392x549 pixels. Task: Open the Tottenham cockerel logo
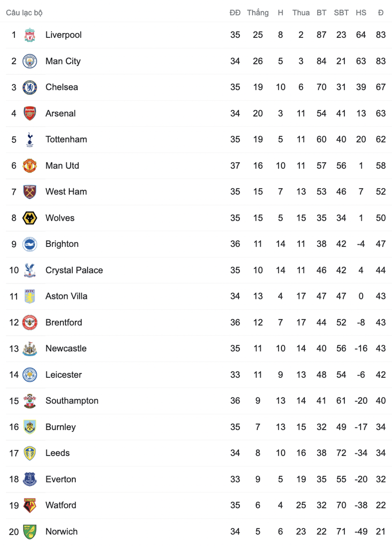pyautogui.click(x=30, y=139)
